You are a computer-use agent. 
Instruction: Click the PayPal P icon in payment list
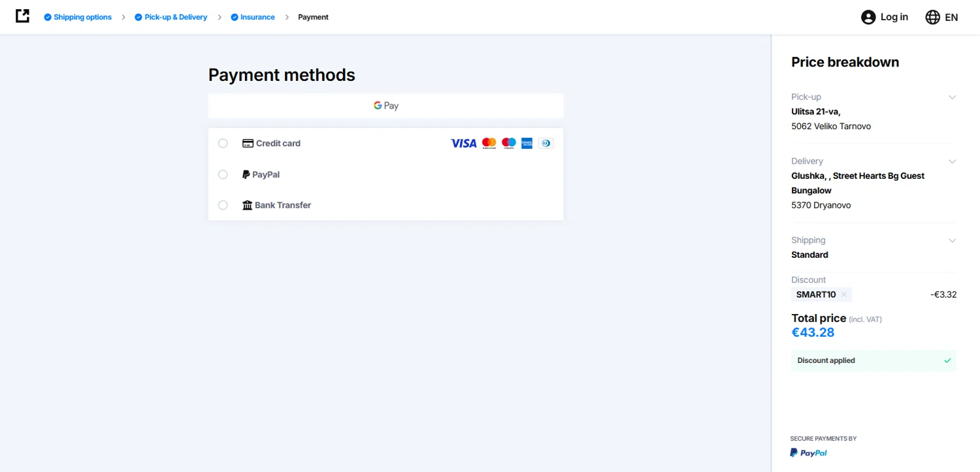click(x=246, y=174)
